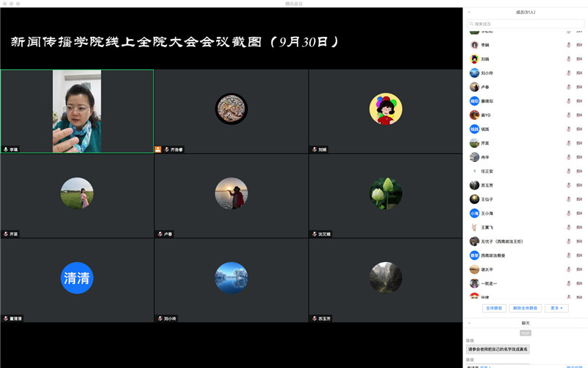The image size is (588, 368).
Task: Select the lotus flower avatar tile
Action: 385,194
